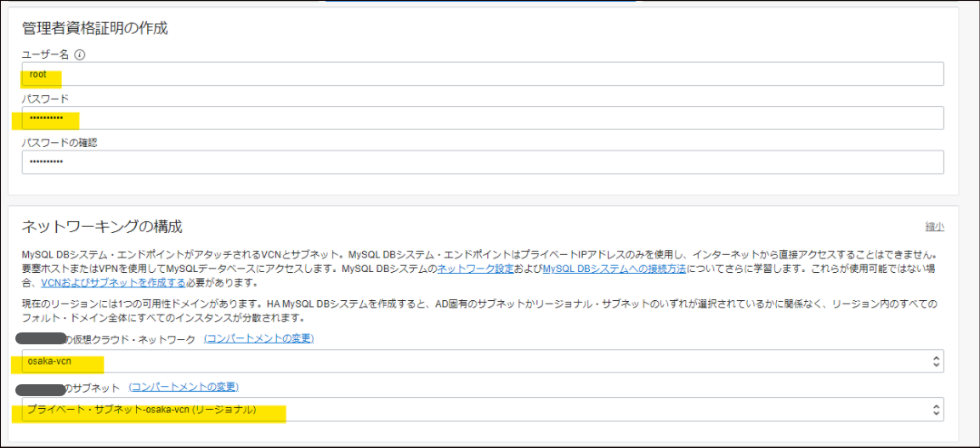This screenshot has height=448, width=980.
Task: Click コンパートメントの変更 beside 仮想クラウド・ネットワーク
Action: point(258,338)
